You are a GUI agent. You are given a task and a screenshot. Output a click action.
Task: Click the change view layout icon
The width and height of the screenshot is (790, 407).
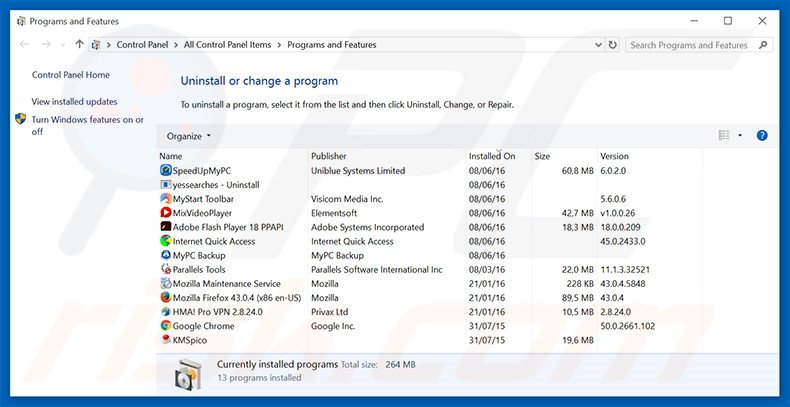point(724,135)
